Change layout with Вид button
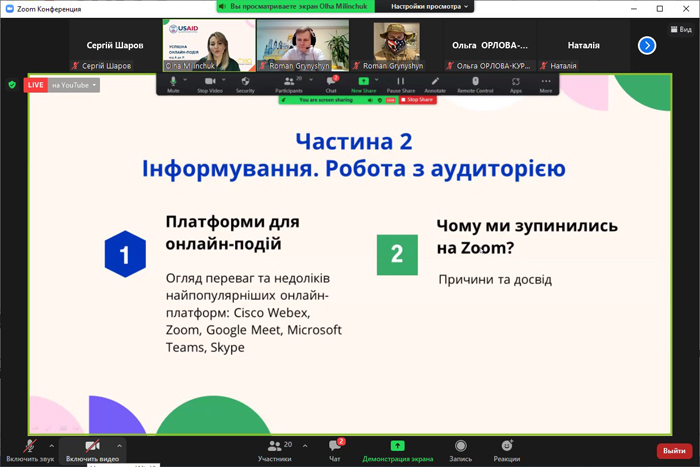The image size is (700, 467). 681,29
